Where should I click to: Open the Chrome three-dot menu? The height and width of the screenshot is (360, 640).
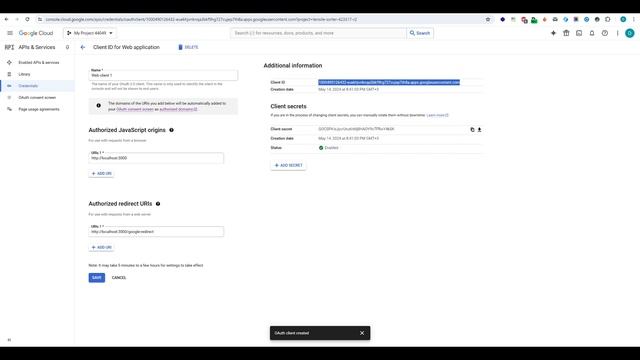point(634,19)
